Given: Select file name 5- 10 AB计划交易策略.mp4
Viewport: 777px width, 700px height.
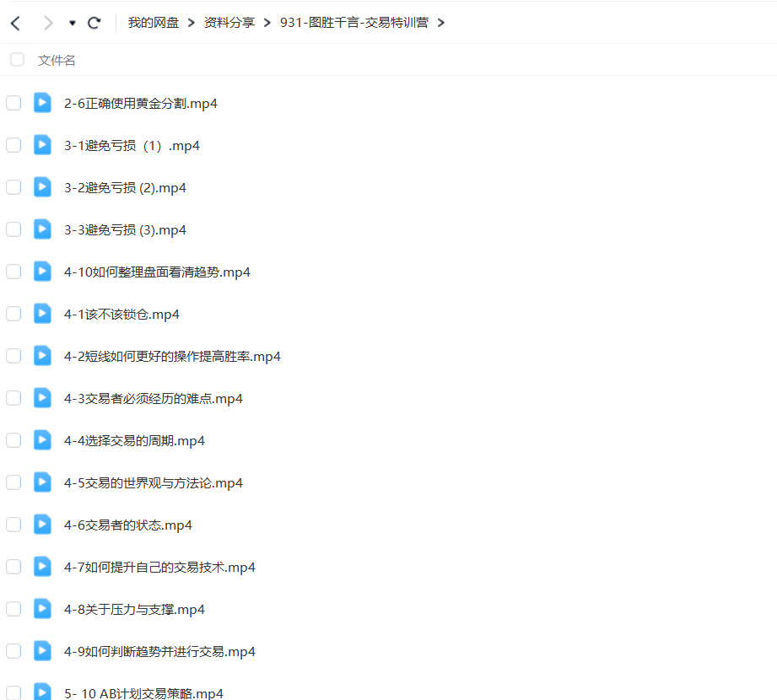Looking at the screenshot, I should (143, 692).
